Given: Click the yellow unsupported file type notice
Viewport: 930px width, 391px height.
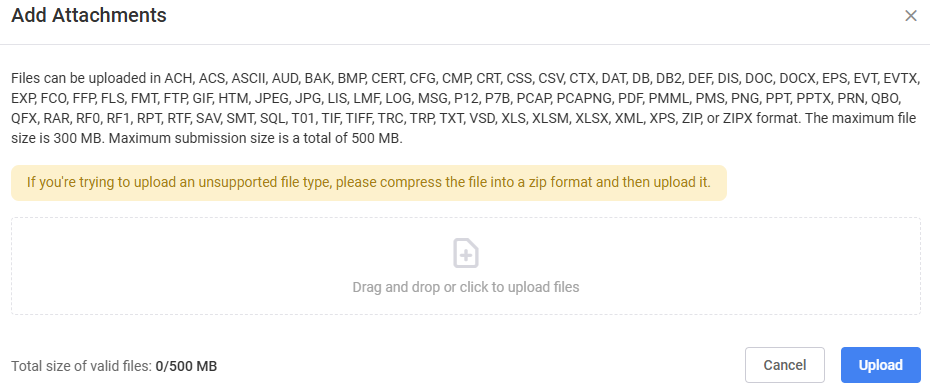Looking at the screenshot, I should pyautogui.click(x=368, y=182).
